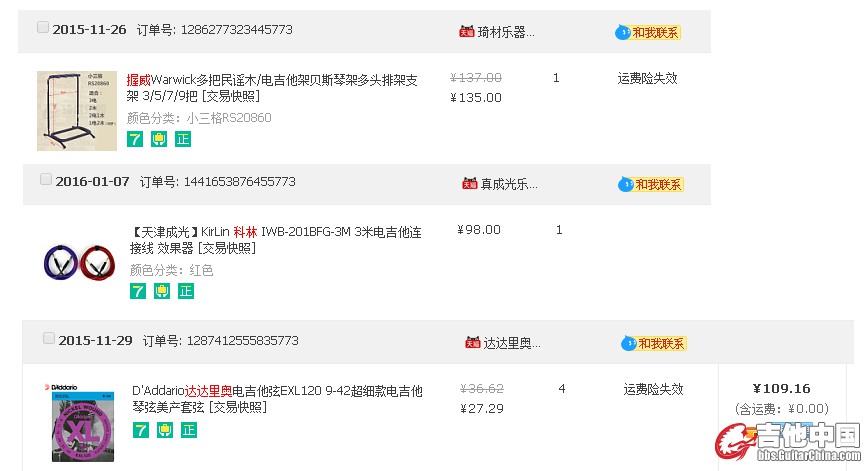
Task: Click the Tmall icon beside 琦材乐器 shop
Action: 467,32
